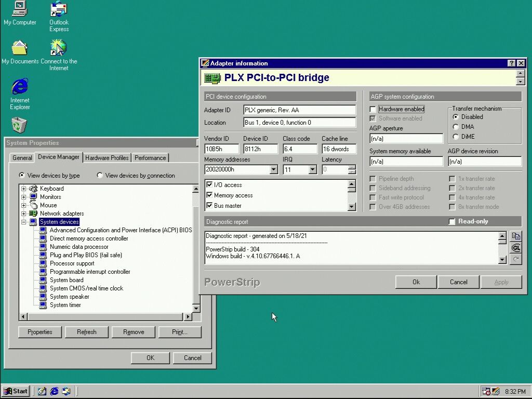This screenshot has height=399, width=532.
Task: Click the taskbar clock
Action: (x=515, y=392)
